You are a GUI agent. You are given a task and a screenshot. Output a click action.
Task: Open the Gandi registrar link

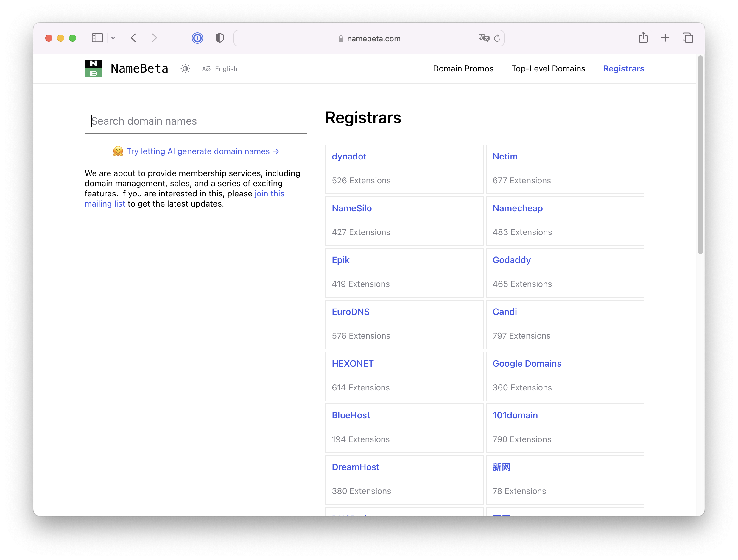coord(505,312)
